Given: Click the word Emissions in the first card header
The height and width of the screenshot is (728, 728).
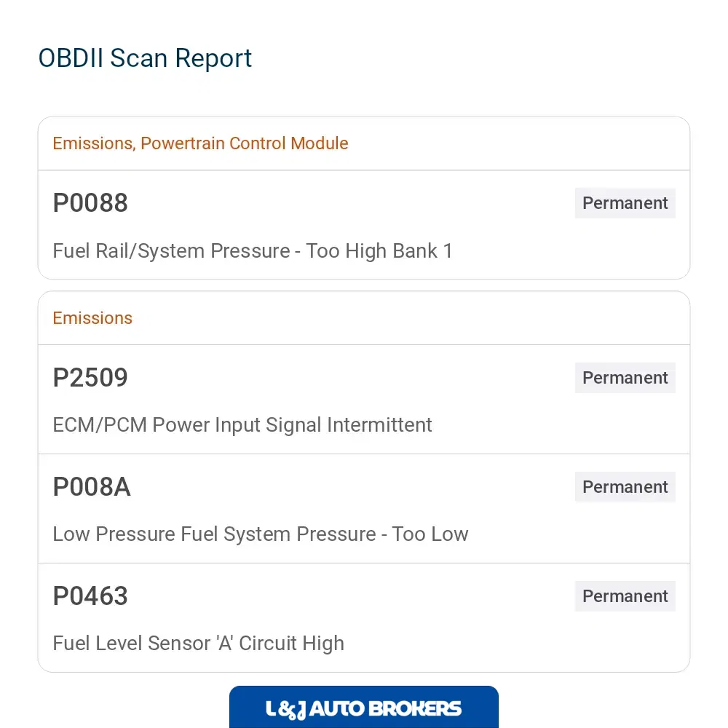Looking at the screenshot, I should click(94, 143).
